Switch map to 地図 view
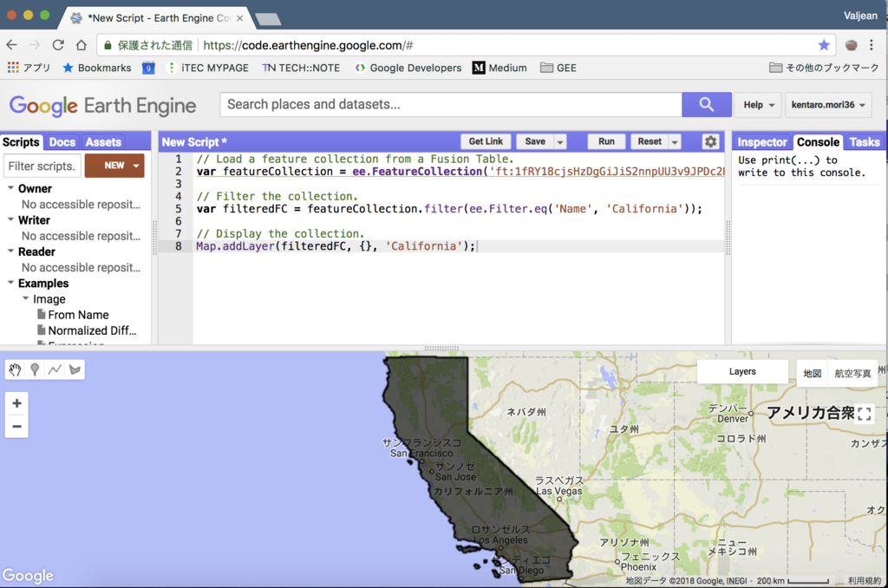 tap(812, 373)
